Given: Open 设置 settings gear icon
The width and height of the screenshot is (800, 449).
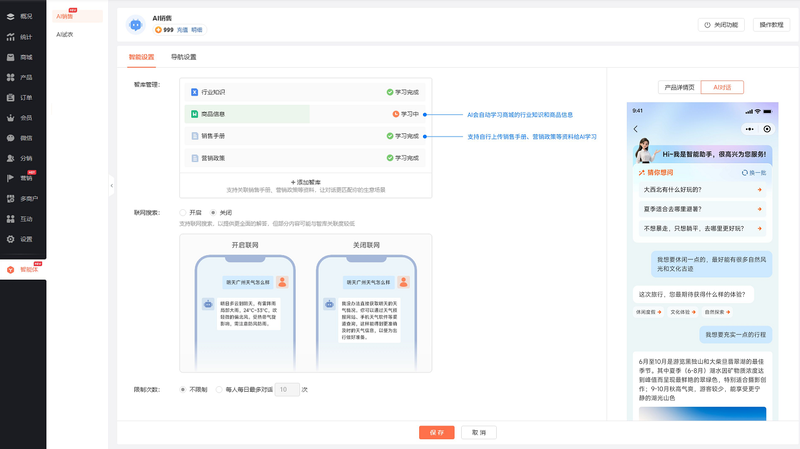Looking at the screenshot, I should pos(11,239).
